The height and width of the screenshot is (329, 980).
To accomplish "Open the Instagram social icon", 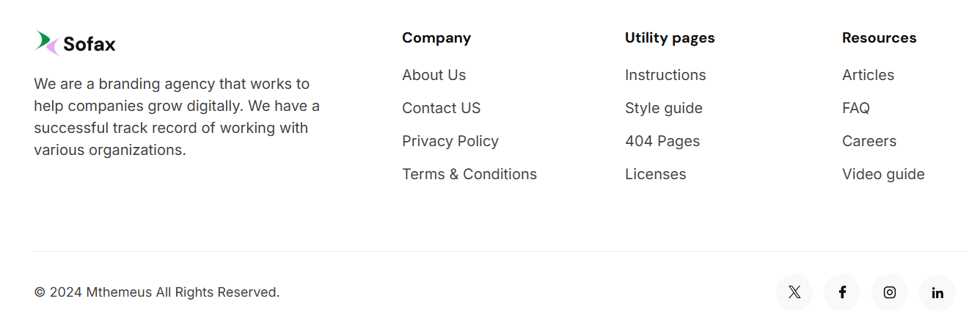I will [890, 292].
